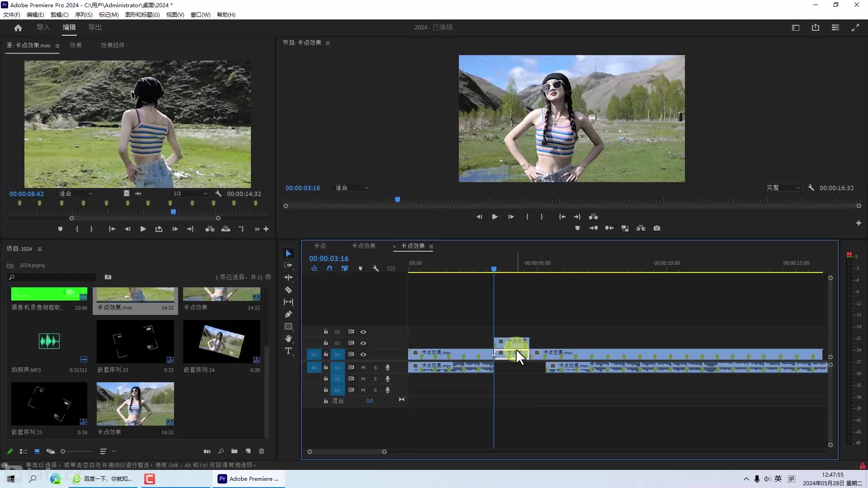Toggle Linked Selection in timeline
Image resolution: width=868 pixels, height=488 pixels.
point(345,268)
